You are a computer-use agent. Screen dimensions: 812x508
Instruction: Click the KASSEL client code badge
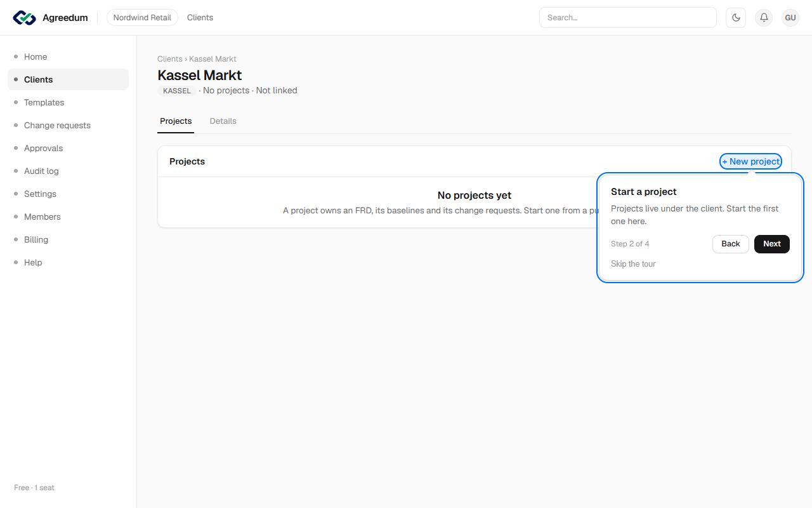coord(177,91)
